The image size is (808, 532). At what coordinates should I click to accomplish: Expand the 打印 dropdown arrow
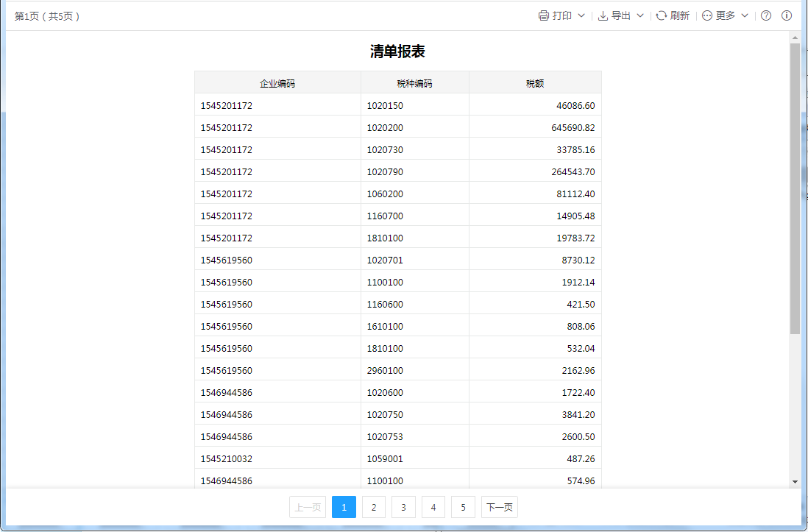coord(581,15)
